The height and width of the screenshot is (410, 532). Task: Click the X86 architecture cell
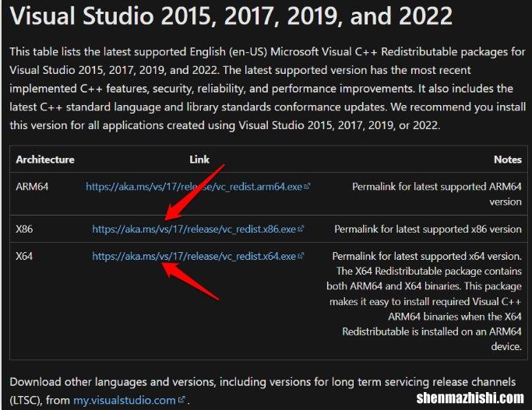coord(24,229)
